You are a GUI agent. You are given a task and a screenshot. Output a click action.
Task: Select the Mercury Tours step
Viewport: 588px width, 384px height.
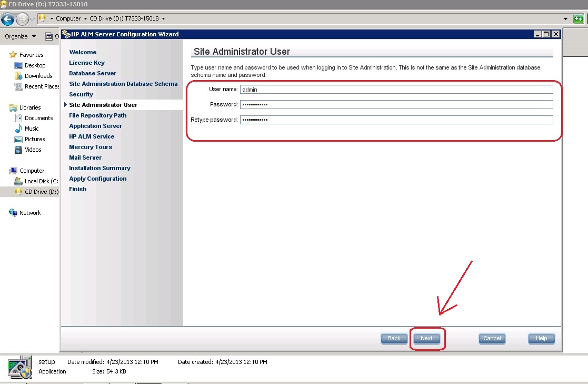click(91, 147)
